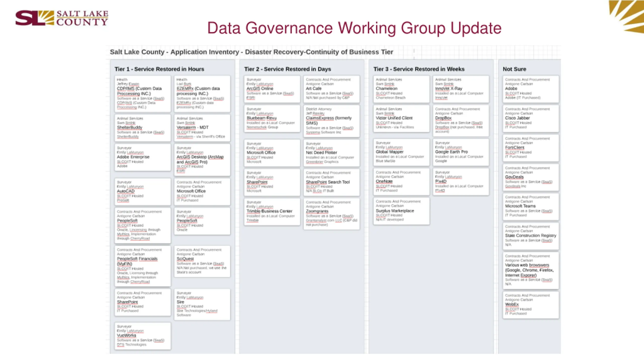
Task: Select the ShelterBuddy card
Action: [143, 128]
